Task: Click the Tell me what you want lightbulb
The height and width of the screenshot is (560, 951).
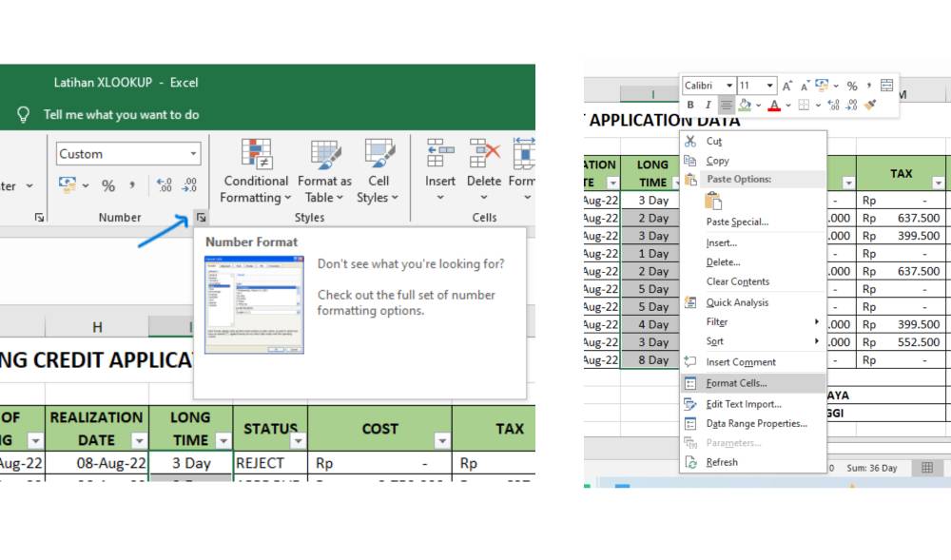Action: point(23,114)
